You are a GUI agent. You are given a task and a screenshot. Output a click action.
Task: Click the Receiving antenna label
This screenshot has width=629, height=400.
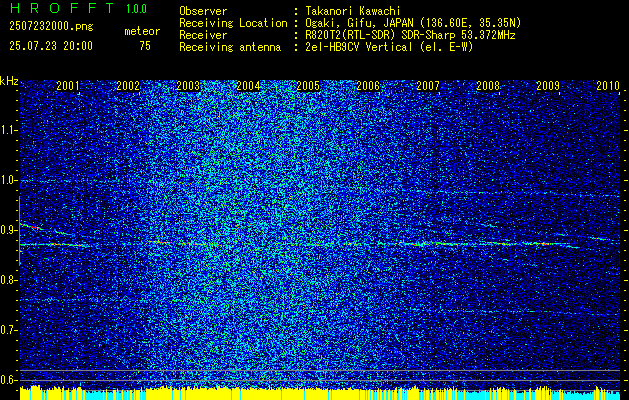coord(230,47)
